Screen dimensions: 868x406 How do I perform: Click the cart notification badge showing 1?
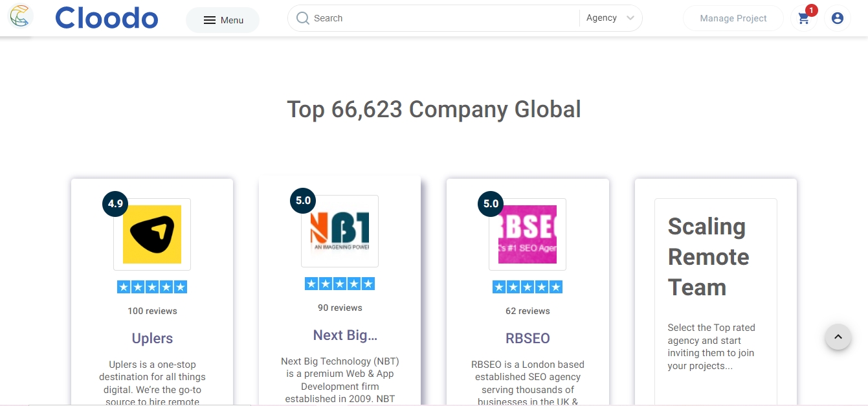click(x=812, y=10)
